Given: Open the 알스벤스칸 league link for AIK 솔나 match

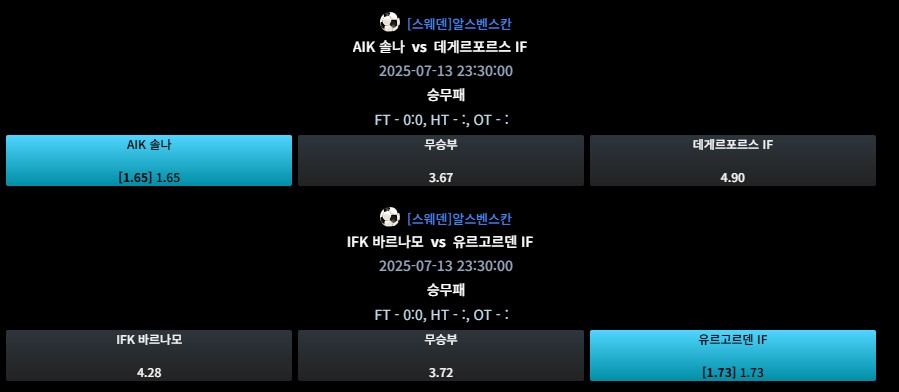Looking at the screenshot, I should [459, 24].
